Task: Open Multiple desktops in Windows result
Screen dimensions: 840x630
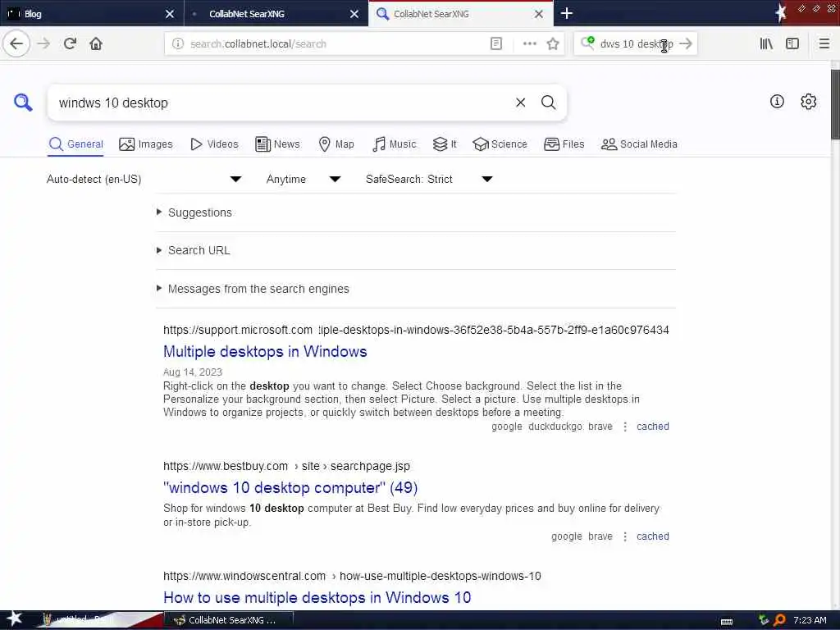Action: [265, 351]
